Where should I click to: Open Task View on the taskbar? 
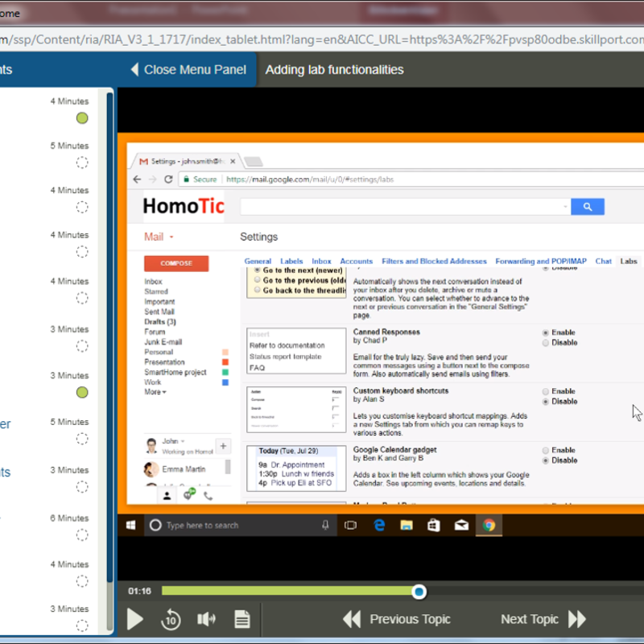tap(350, 525)
